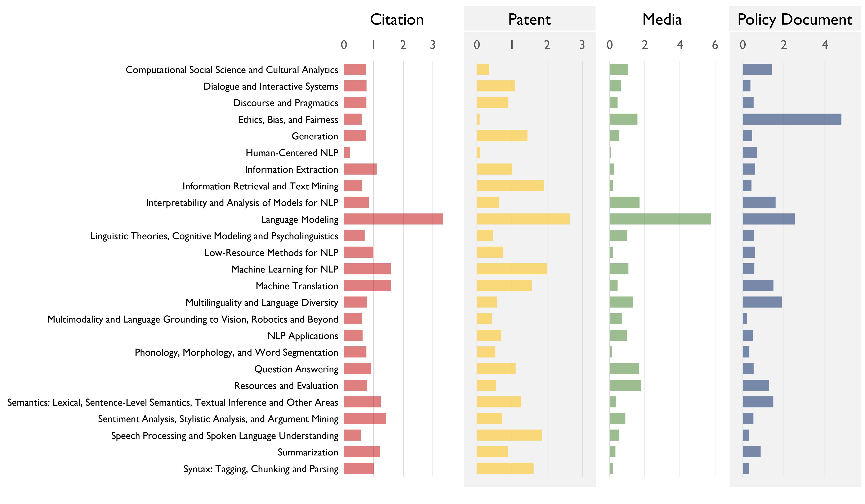Click the Language Modeling citation bar
Screen dimensions: 865x504
point(393,219)
